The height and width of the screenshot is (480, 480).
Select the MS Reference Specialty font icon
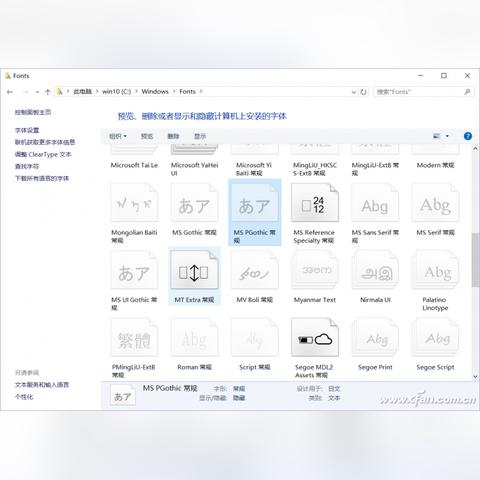315,203
